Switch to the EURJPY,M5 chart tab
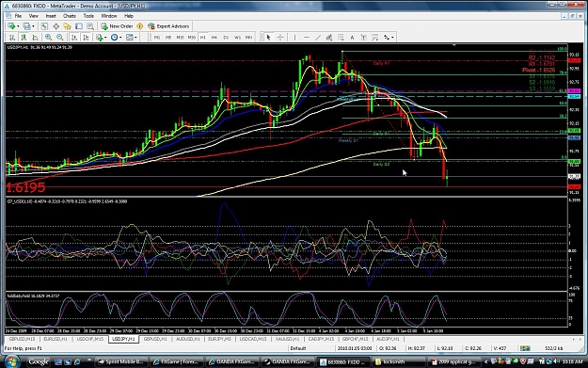 click(219, 339)
